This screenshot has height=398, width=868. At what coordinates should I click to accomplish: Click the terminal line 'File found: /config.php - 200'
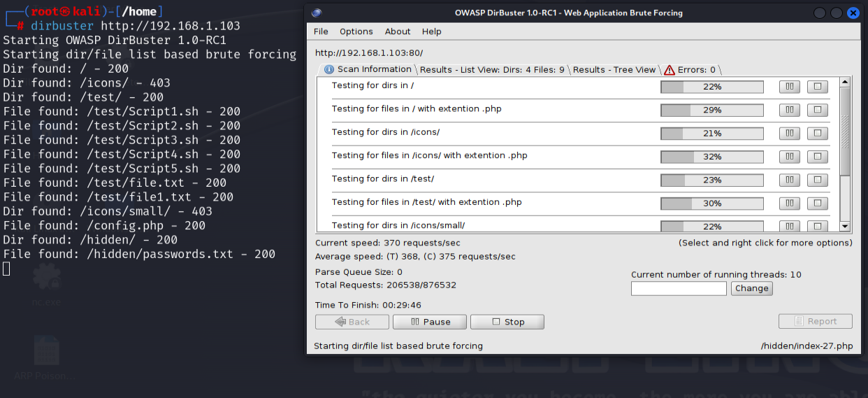104,225
